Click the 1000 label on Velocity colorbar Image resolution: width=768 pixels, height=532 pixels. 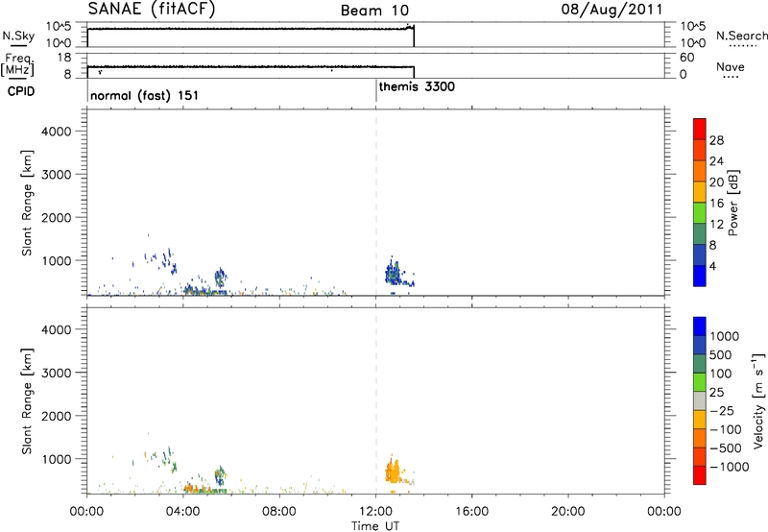tap(725, 336)
